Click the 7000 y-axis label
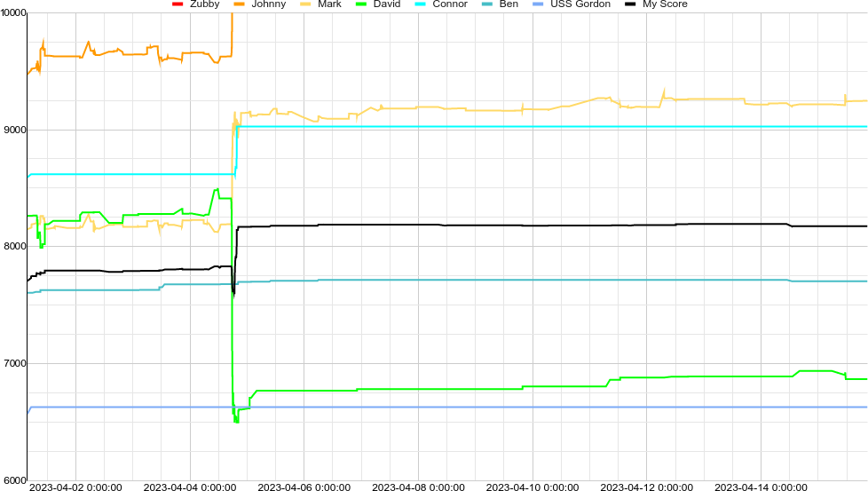868x491 pixels. click(x=15, y=363)
